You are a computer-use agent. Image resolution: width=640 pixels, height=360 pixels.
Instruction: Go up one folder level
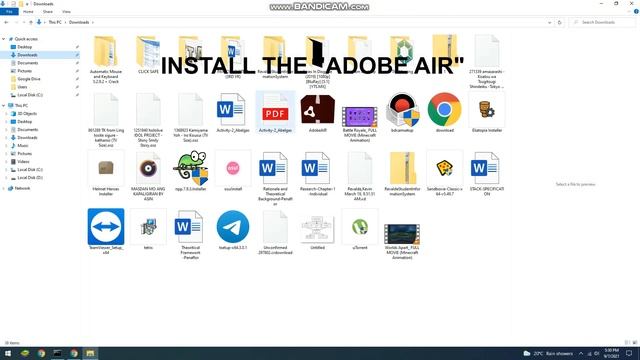pyautogui.click(x=31, y=22)
